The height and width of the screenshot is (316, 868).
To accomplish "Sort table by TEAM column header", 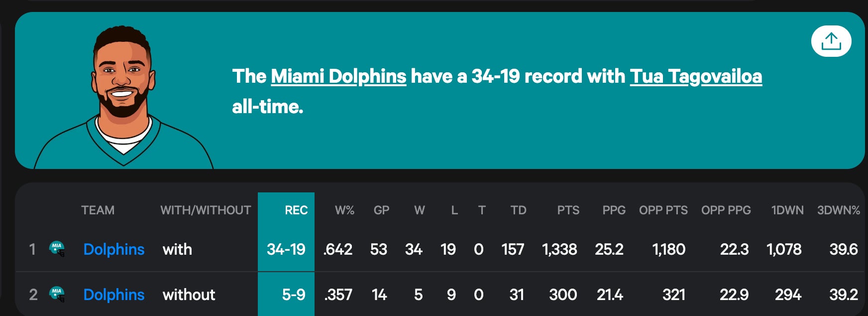I will (x=98, y=210).
